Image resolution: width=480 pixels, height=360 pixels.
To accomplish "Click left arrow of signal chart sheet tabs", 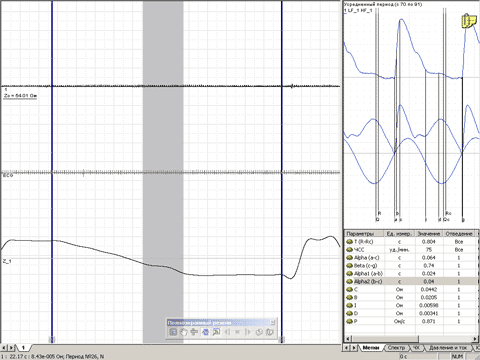I will click(x=4, y=348).
